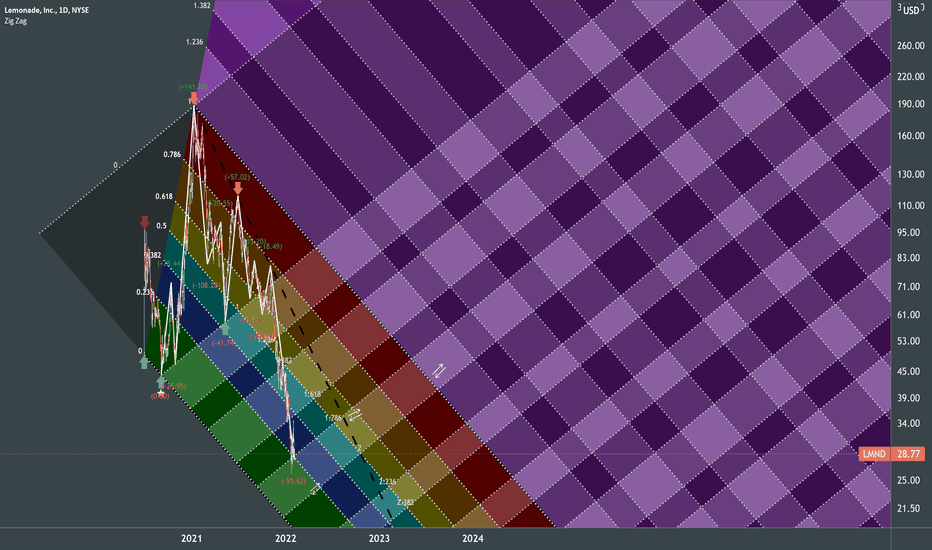Click the 2023 year label
Image resolution: width=932 pixels, height=550 pixels.
379,539
